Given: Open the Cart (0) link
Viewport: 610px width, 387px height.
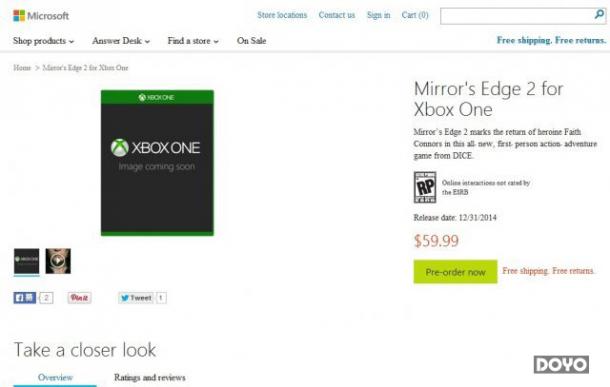Looking at the screenshot, I should pyautogui.click(x=415, y=15).
